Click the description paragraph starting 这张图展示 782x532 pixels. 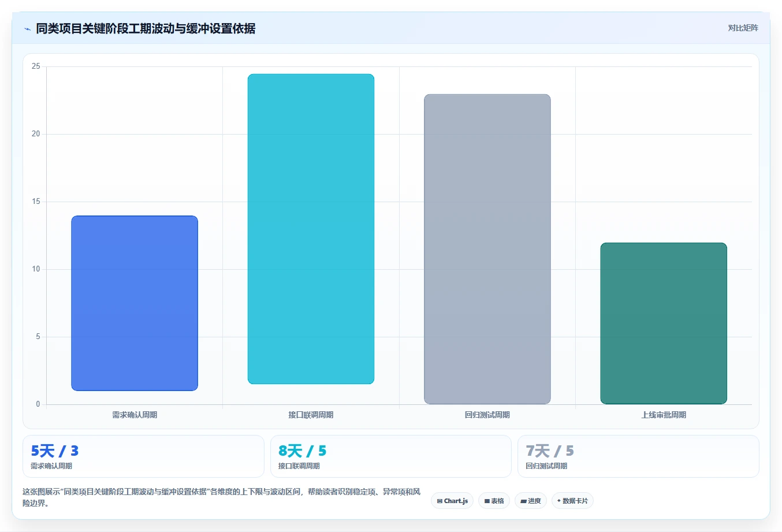tap(222, 497)
